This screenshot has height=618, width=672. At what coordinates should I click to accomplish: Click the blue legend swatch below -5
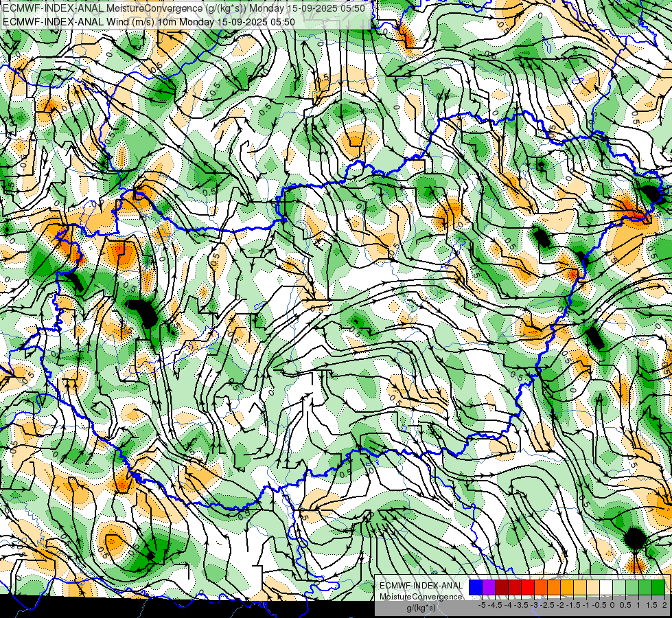coord(476,588)
